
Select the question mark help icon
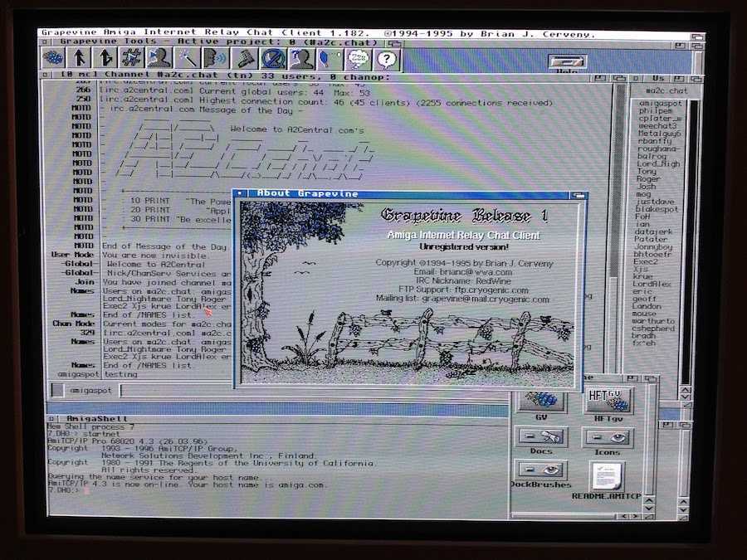tap(387, 59)
